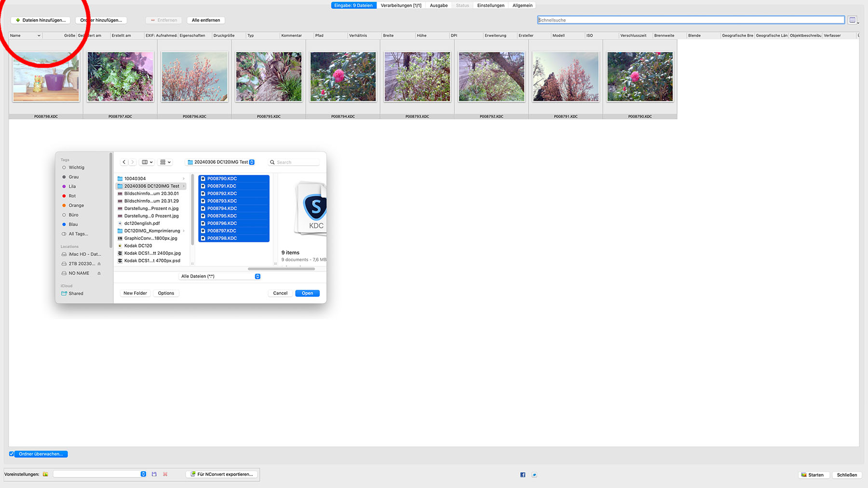Image resolution: width=868 pixels, height=488 pixels.
Task: Click the save preset disk icon
Action: [x=154, y=475]
